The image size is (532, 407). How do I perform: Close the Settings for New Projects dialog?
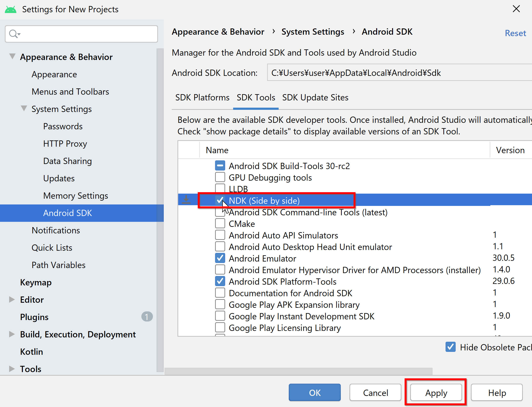pos(516,9)
